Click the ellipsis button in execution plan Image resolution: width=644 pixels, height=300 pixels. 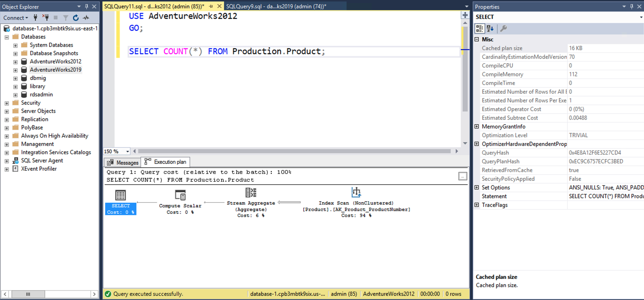point(463,176)
